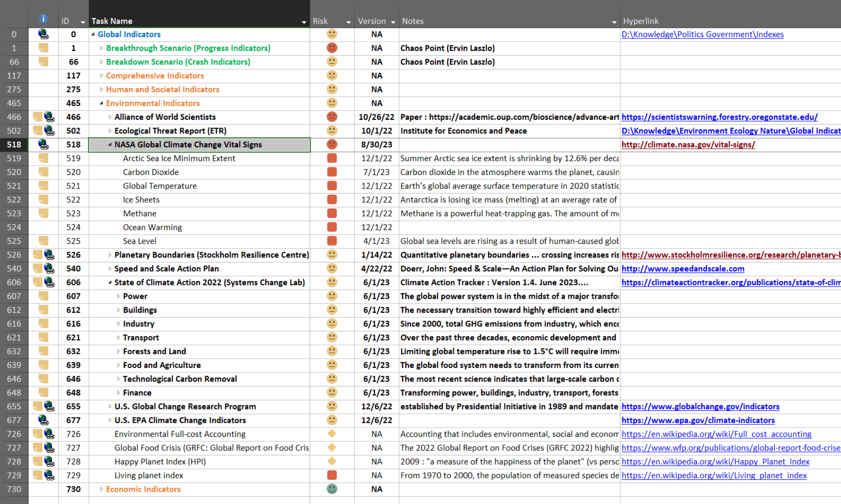Click the sad face risk icon for Breakthrough Scenario
This screenshot has height=504, width=841.
(332, 48)
